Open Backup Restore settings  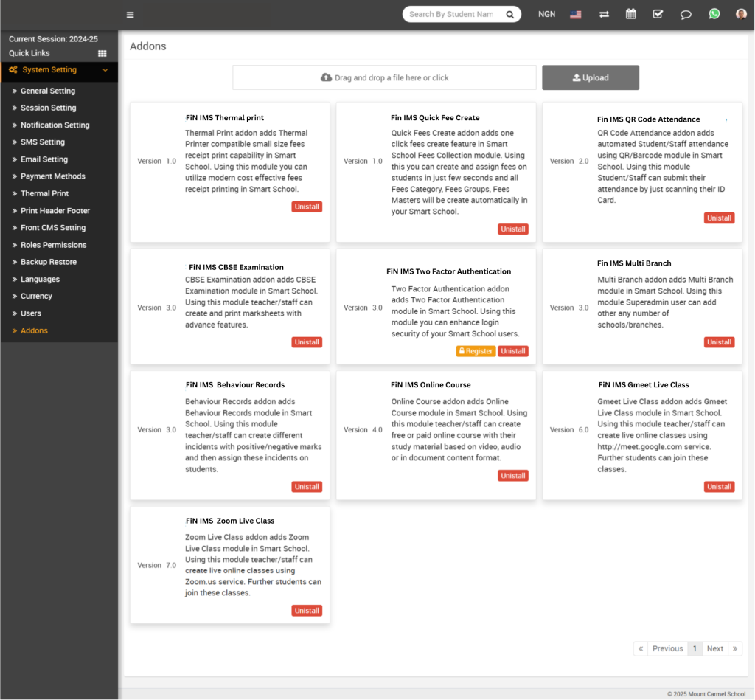[x=48, y=262]
